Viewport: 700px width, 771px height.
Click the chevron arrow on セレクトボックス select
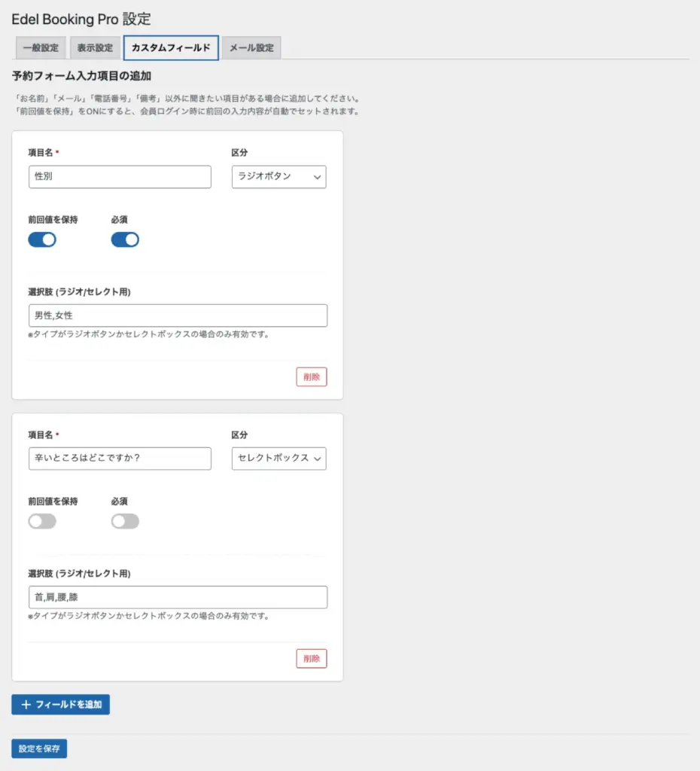[x=317, y=459]
